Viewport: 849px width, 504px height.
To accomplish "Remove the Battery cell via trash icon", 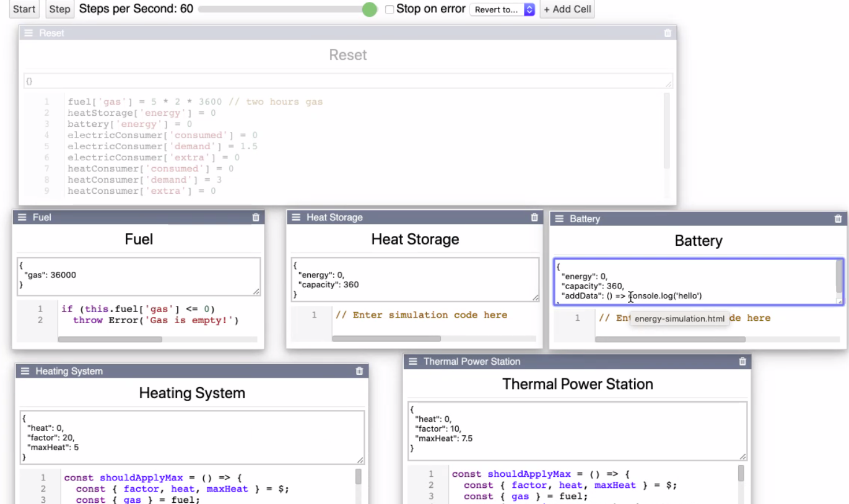I will (x=838, y=219).
